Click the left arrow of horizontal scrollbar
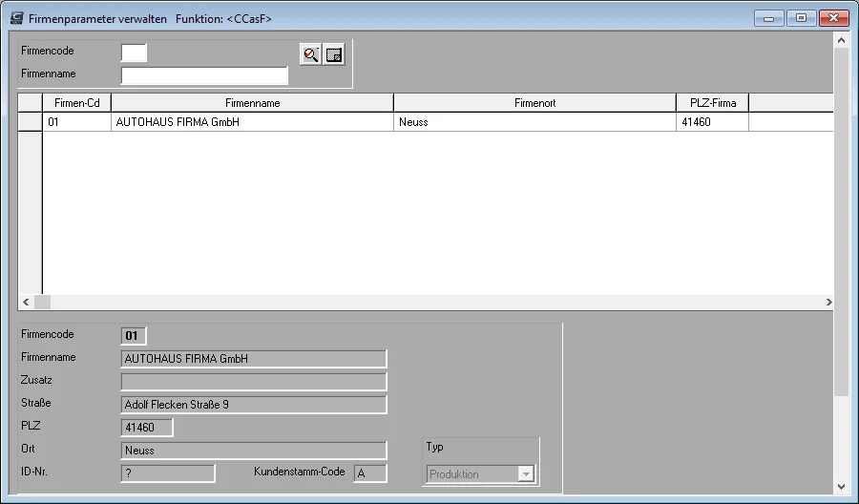859x504 pixels. [x=26, y=302]
